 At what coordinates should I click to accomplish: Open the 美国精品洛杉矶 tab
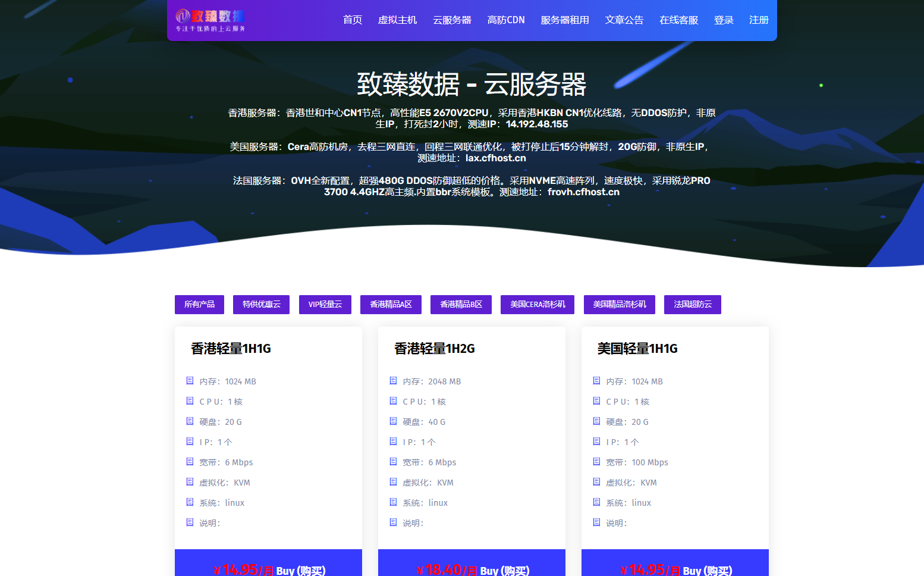(620, 305)
